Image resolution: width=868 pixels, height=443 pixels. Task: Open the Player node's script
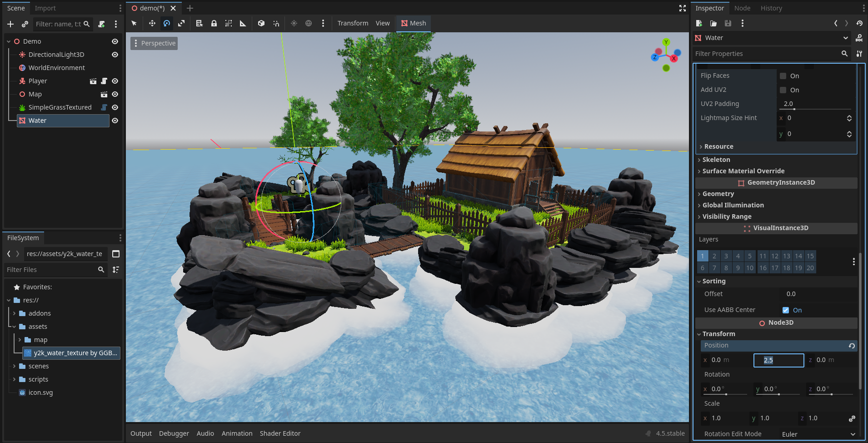[x=104, y=81]
